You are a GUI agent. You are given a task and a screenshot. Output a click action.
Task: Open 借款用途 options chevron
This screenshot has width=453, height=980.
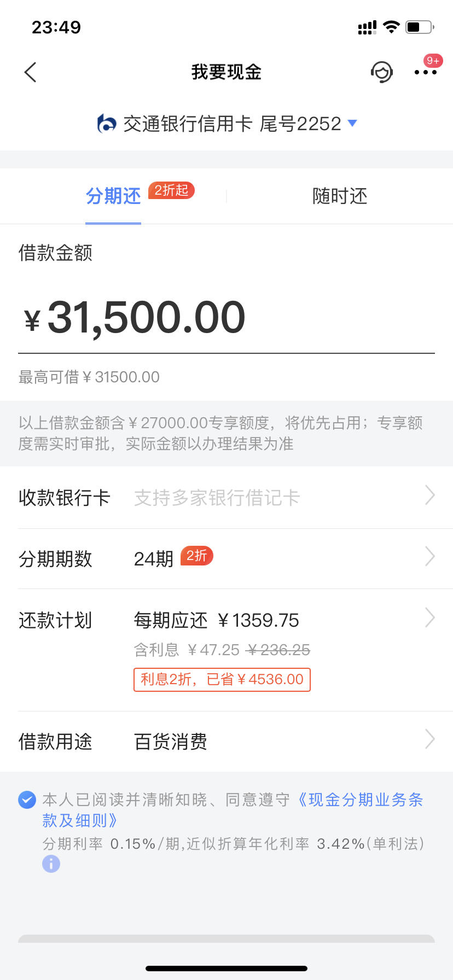pos(430,739)
